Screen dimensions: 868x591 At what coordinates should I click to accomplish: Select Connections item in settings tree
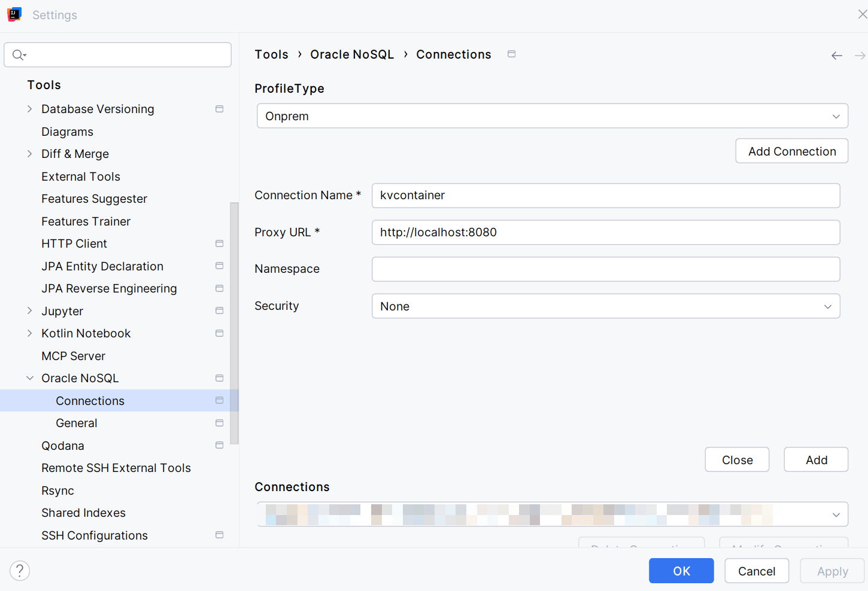tap(90, 401)
